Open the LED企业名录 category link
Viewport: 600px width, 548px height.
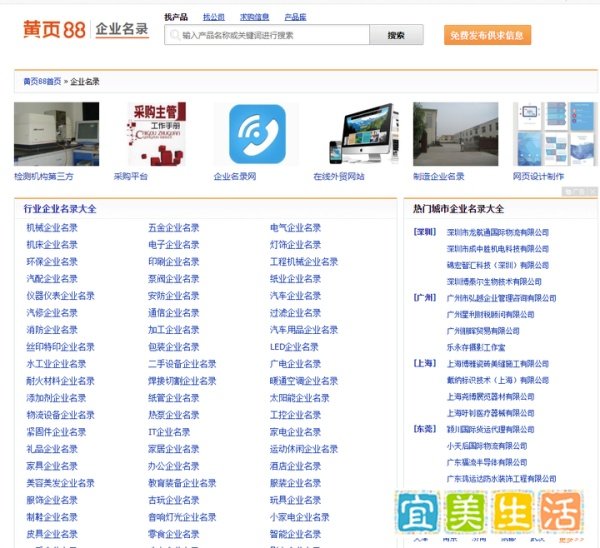coord(294,347)
